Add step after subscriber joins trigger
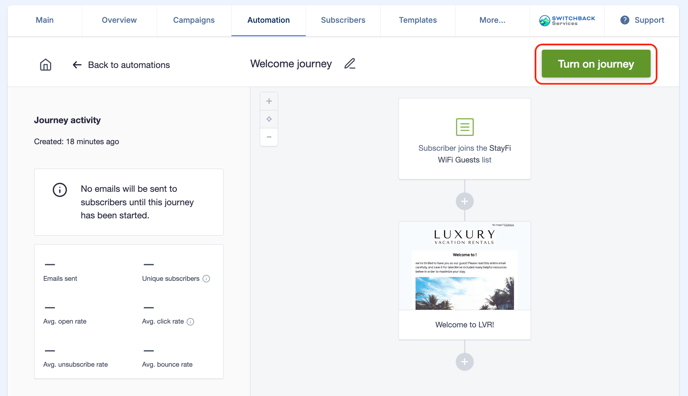The image size is (688, 396). (x=465, y=201)
